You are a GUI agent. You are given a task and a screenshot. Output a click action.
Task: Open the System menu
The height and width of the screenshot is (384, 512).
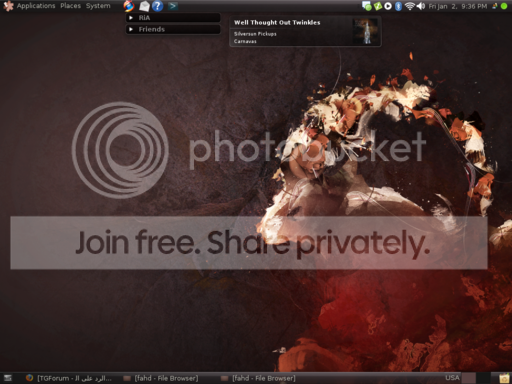[x=98, y=6]
